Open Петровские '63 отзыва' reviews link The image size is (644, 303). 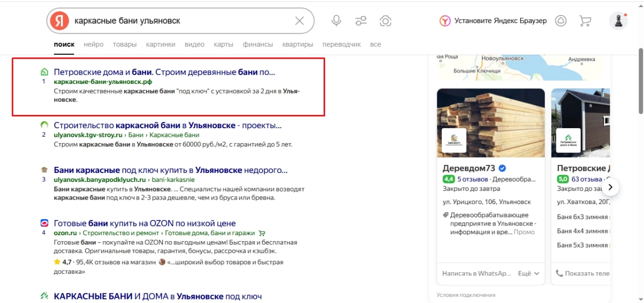pyautogui.click(x=587, y=179)
